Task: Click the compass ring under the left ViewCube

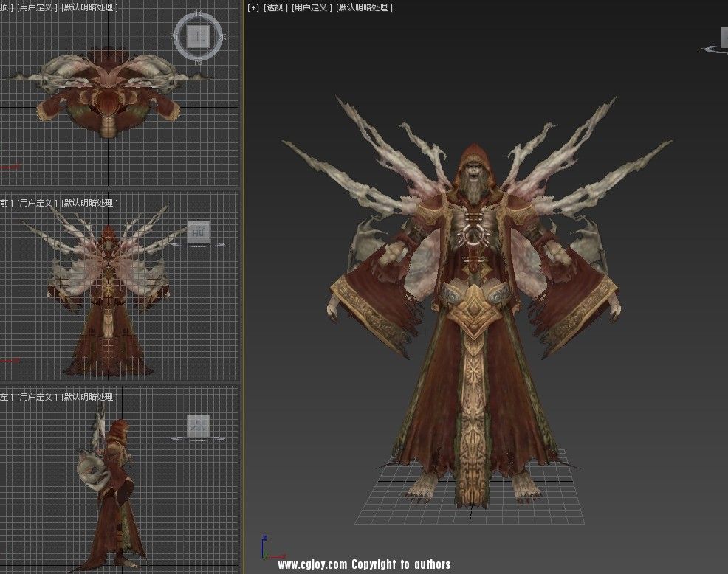Action: click(199, 438)
